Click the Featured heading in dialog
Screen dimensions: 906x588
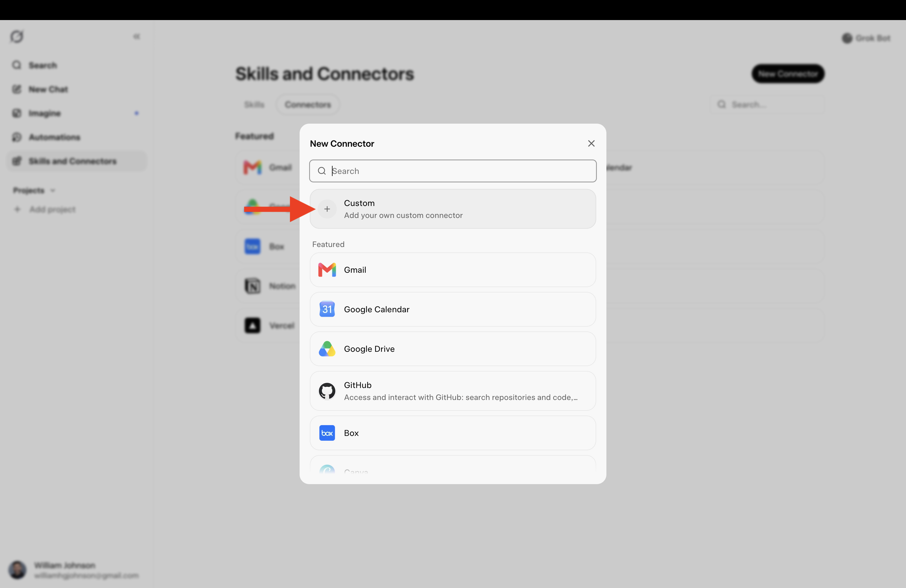point(328,244)
